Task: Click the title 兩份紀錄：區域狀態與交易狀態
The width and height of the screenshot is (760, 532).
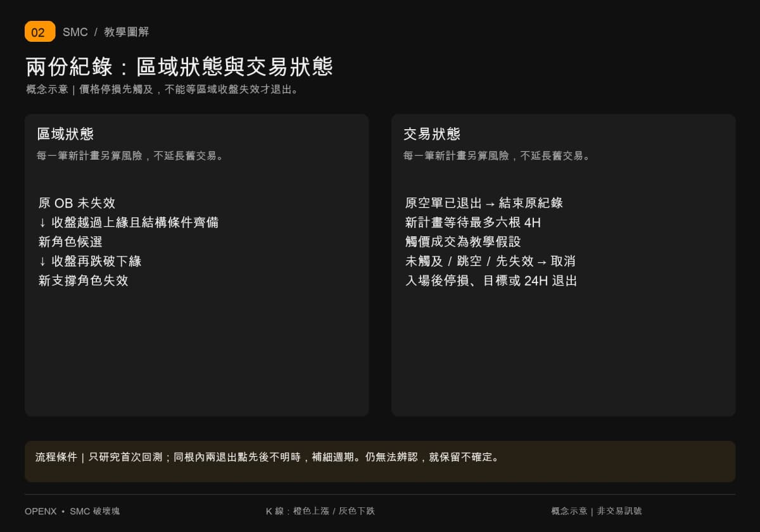Action: coord(179,66)
